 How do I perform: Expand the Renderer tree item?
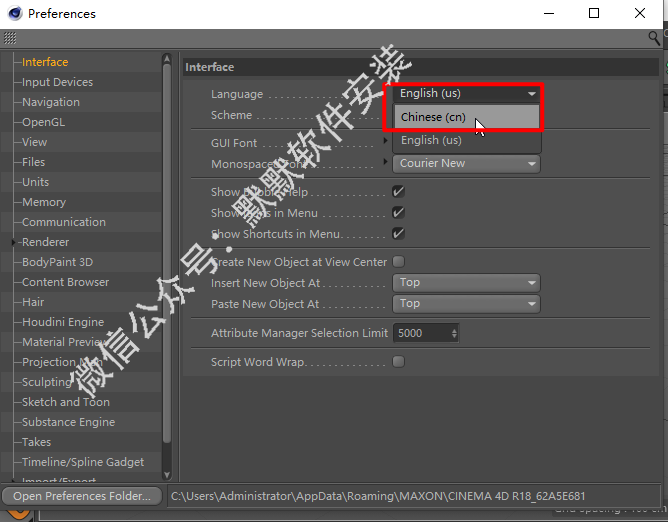pos(14,242)
